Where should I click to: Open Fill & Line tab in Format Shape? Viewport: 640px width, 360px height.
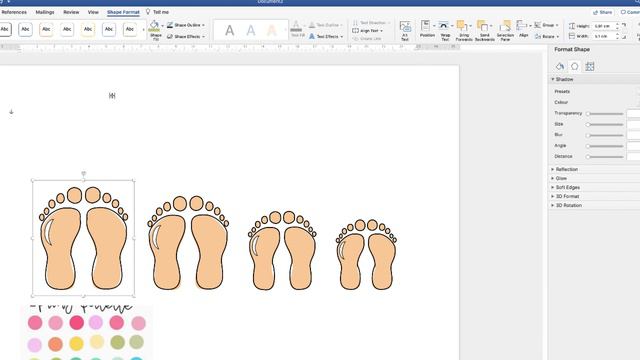[560, 66]
